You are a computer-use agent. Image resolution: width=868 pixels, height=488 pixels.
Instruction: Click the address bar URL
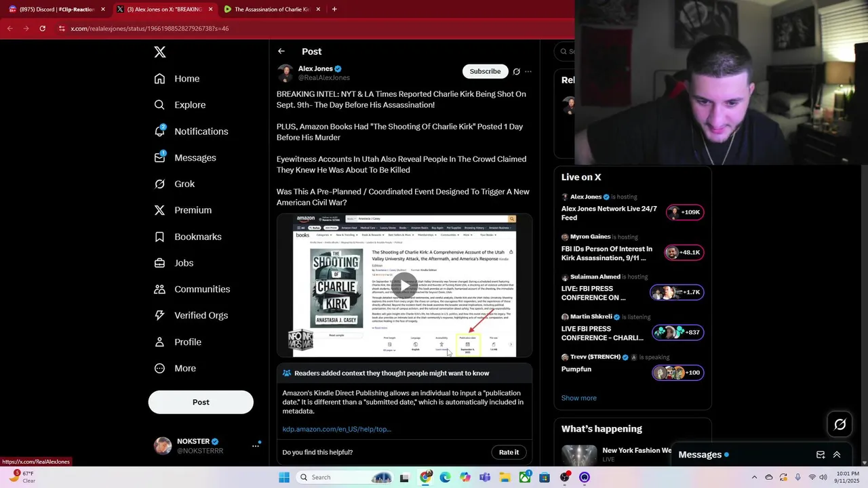click(150, 28)
